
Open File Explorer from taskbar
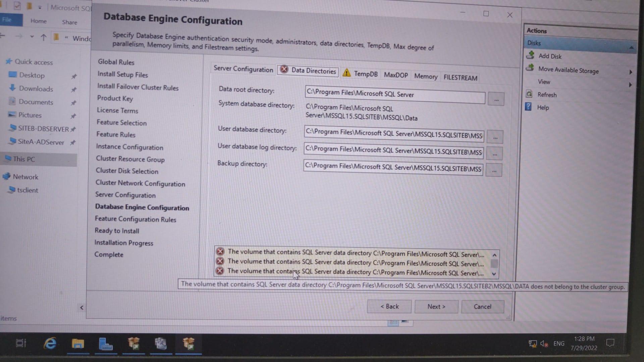(78, 344)
